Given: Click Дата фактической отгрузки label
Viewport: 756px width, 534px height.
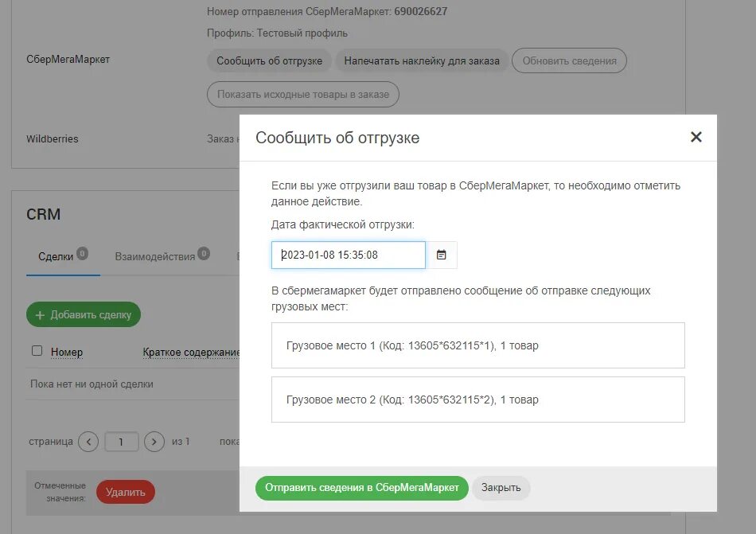Looking at the screenshot, I should tap(343, 224).
